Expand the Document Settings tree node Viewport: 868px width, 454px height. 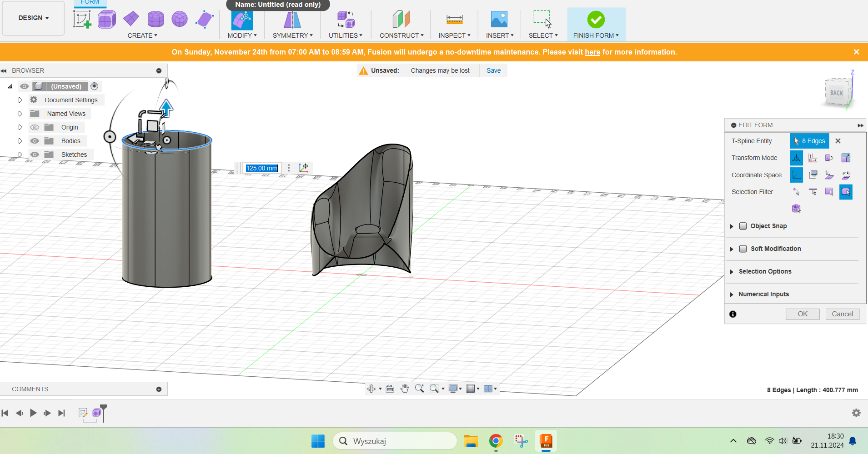[20, 100]
